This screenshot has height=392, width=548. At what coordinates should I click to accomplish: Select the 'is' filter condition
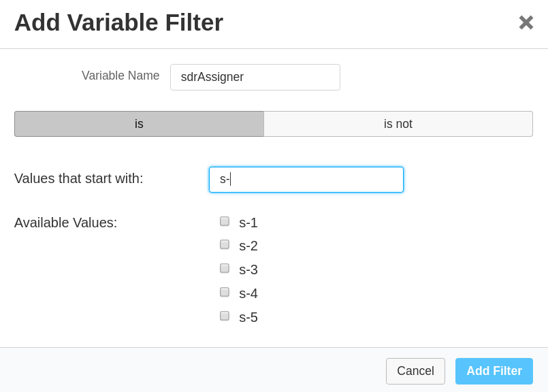click(138, 123)
